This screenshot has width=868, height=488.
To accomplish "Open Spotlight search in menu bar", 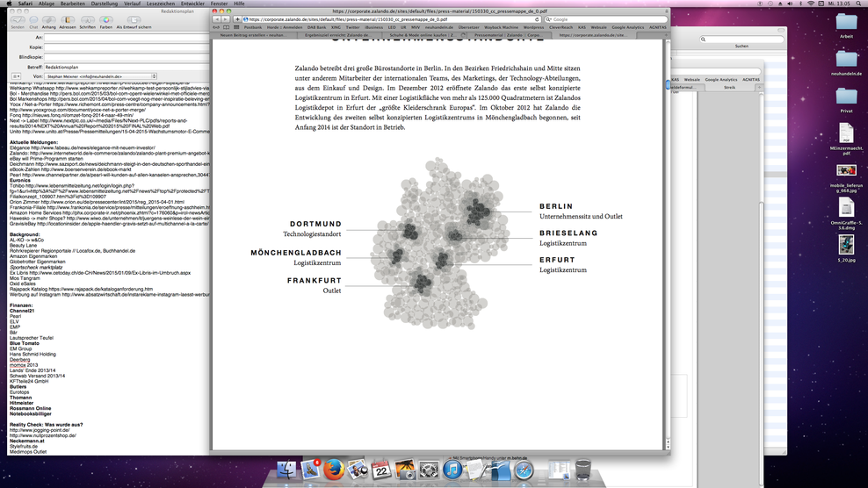I will (859, 4).
